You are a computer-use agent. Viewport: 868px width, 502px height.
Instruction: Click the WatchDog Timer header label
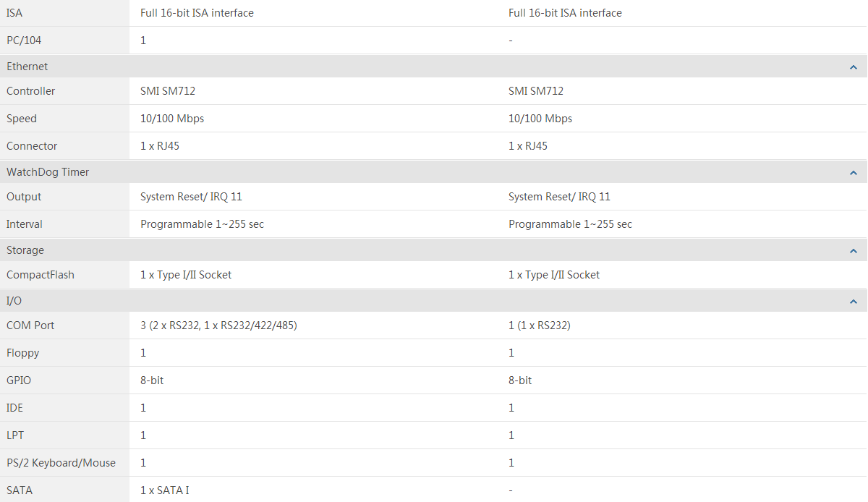coord(48,172)
